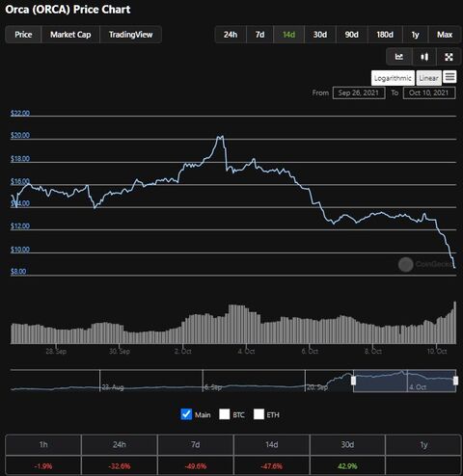Viewport: 463px width, 476px height.
Task: Choose the 30d time range
Action: pyautogui.click(x=320, y=35)
